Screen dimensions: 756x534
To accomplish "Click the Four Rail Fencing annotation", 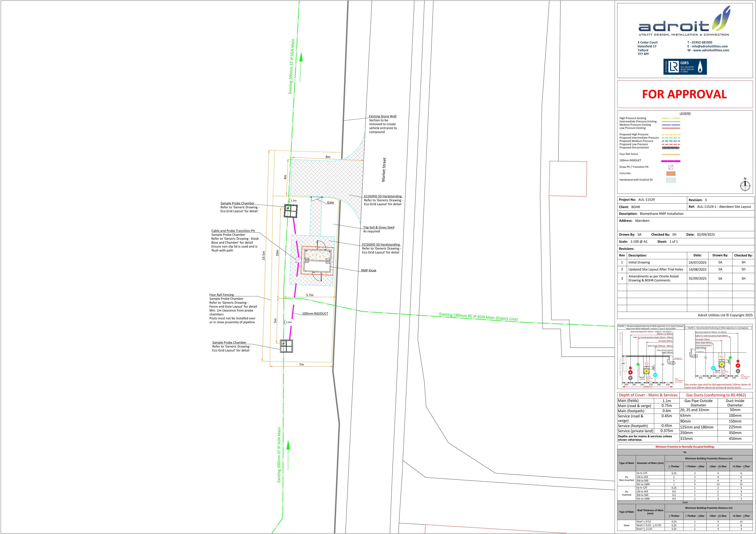I will coord(233,309).
